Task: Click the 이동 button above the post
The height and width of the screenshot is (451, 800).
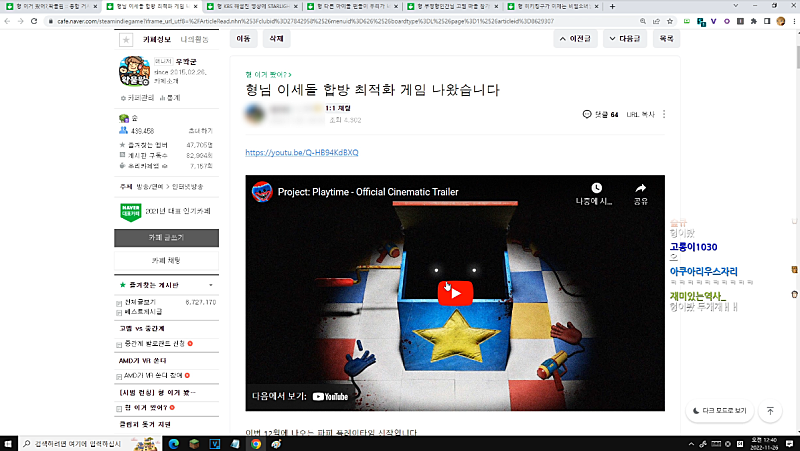Action: 243,38
